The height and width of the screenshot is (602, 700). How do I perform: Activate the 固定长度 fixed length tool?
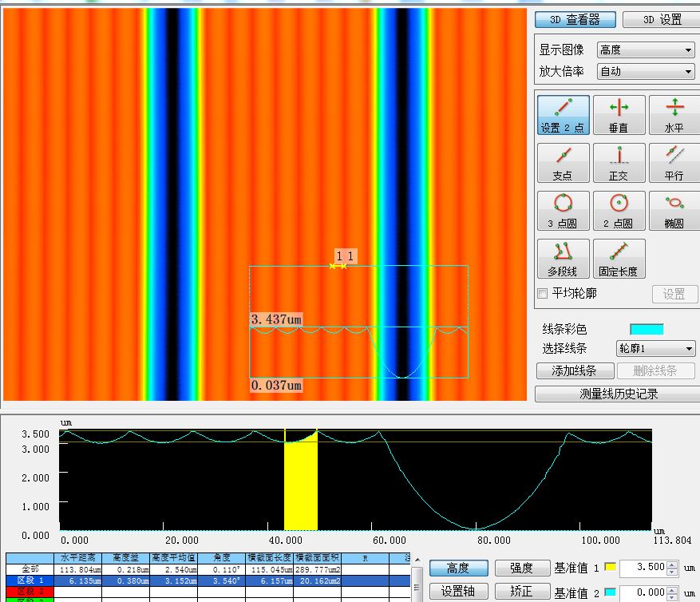click(x=619, y=259)
